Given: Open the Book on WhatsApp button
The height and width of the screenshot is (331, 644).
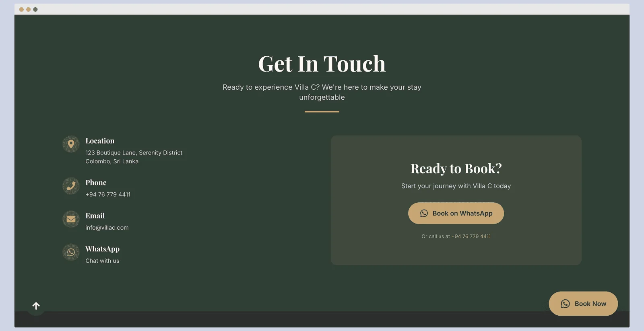Looking at the screenshot, I should pos(456,213).
